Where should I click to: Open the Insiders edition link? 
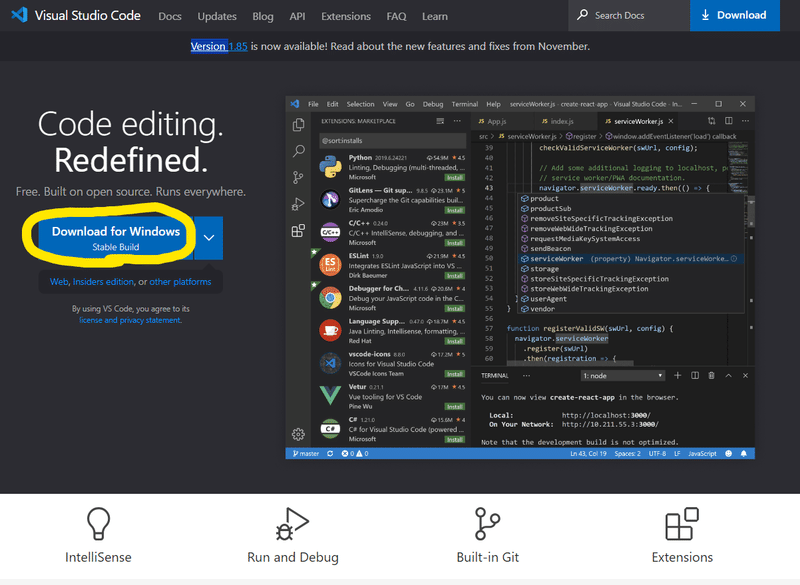[104, 282]
